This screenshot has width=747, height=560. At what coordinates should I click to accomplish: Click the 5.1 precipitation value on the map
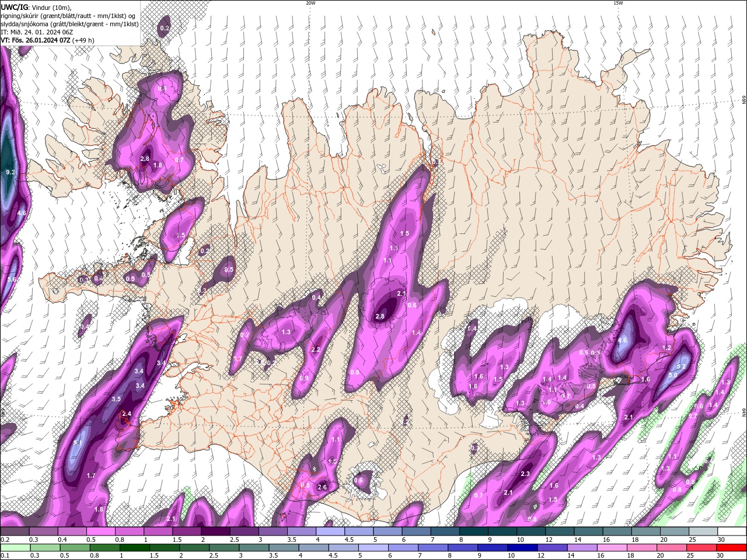[x=78, y=443]
